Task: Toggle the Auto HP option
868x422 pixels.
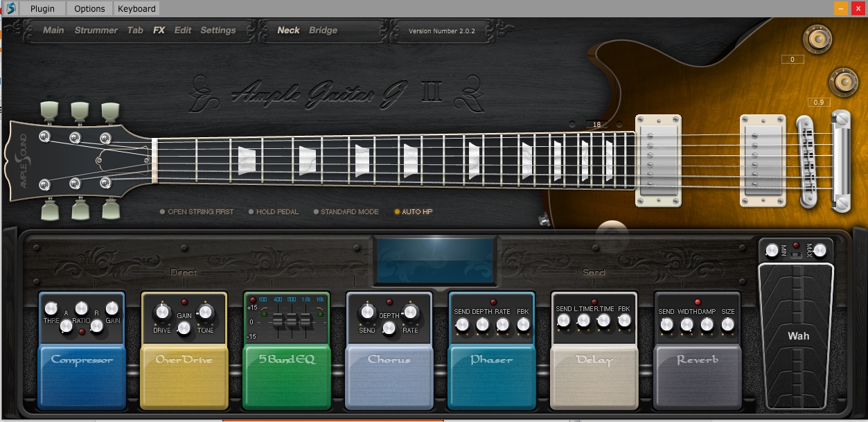Action: tap(413, 212)
